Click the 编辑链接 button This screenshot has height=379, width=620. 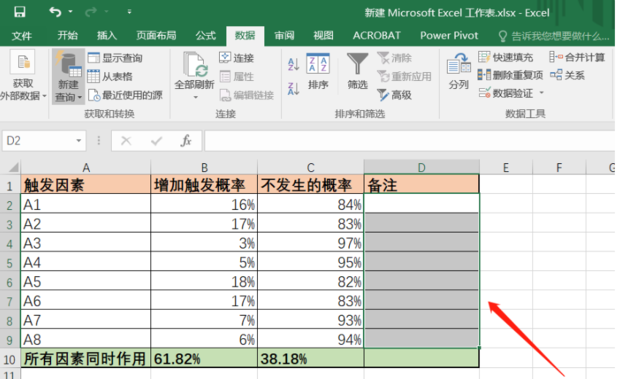[247, 95]
